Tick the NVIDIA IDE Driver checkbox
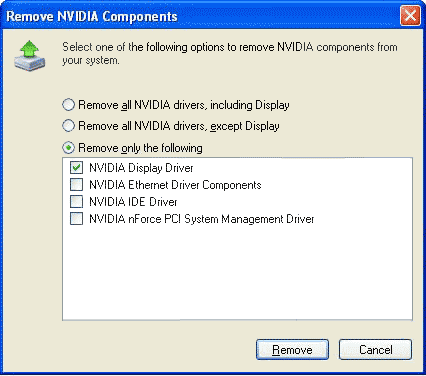 76,202
